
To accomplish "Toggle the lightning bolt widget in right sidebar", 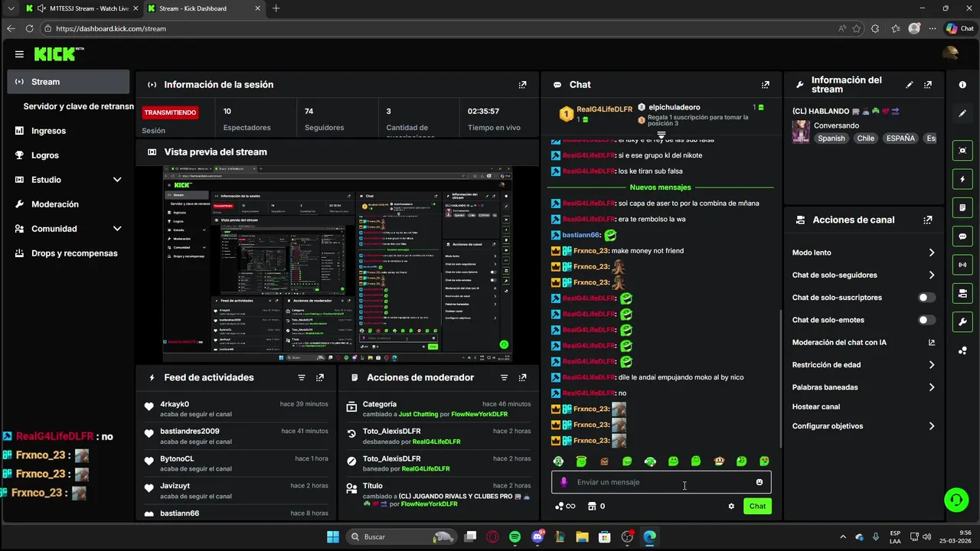I will coord(962,179).
